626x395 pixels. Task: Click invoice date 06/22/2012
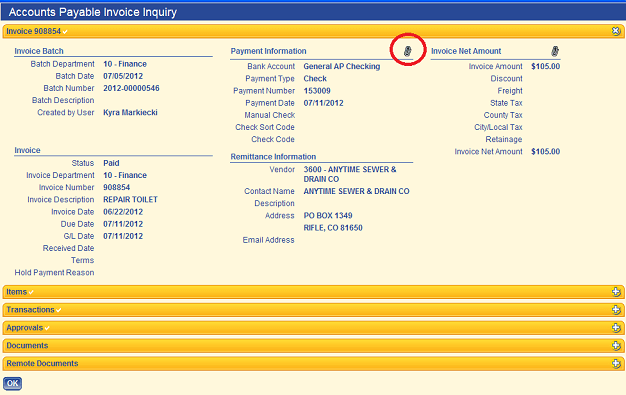coord(123,212)
